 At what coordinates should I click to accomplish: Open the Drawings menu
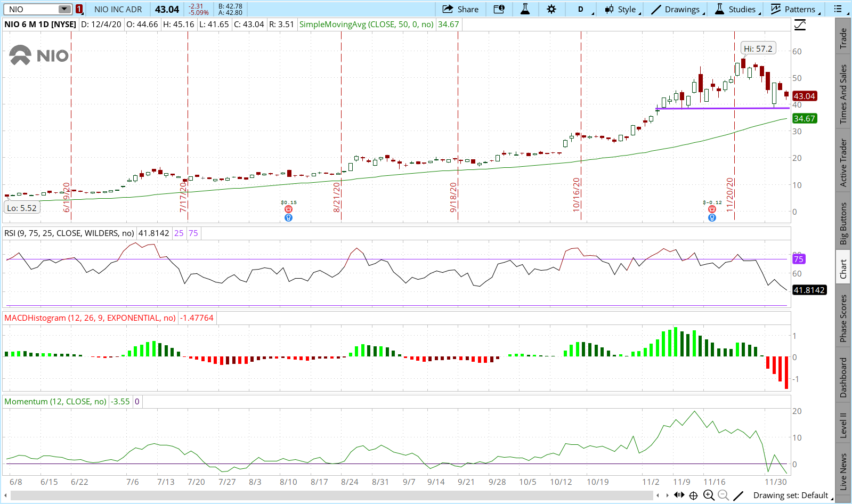click(677, 9)
